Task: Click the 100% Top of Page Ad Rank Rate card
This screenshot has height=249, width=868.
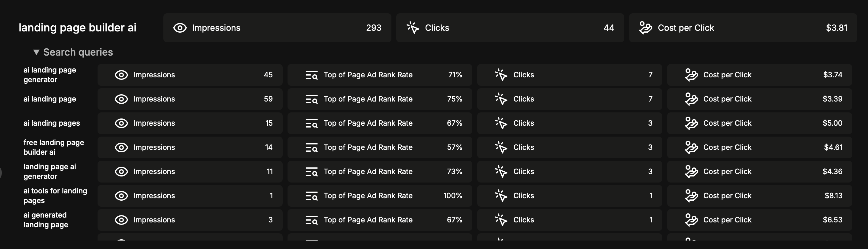Action: coord(379,196)
